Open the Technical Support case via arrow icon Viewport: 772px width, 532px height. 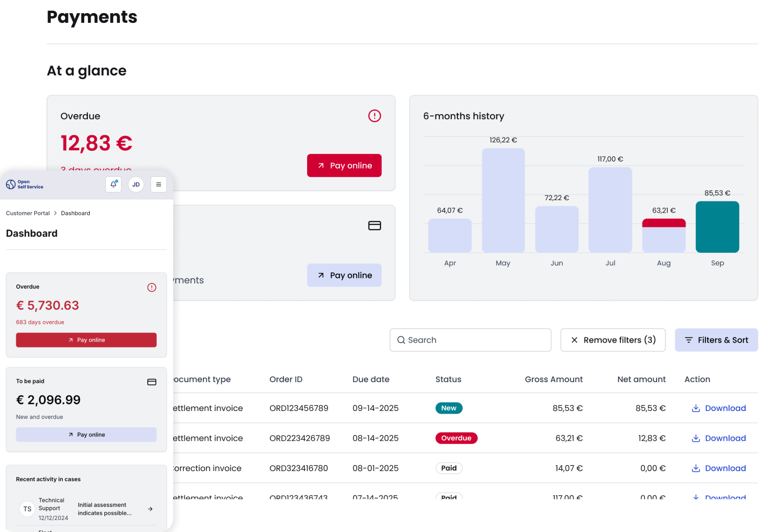point(150,509)
